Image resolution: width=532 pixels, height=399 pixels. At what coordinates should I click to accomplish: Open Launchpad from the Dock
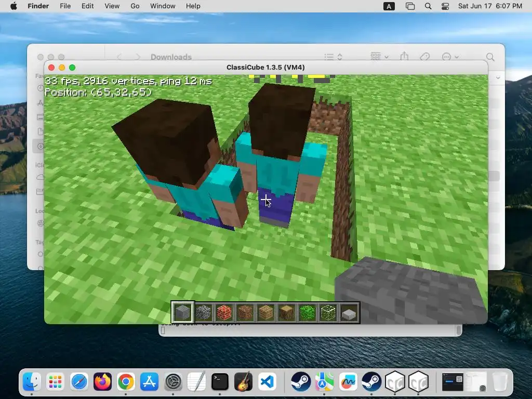click(x=55, y=382)
